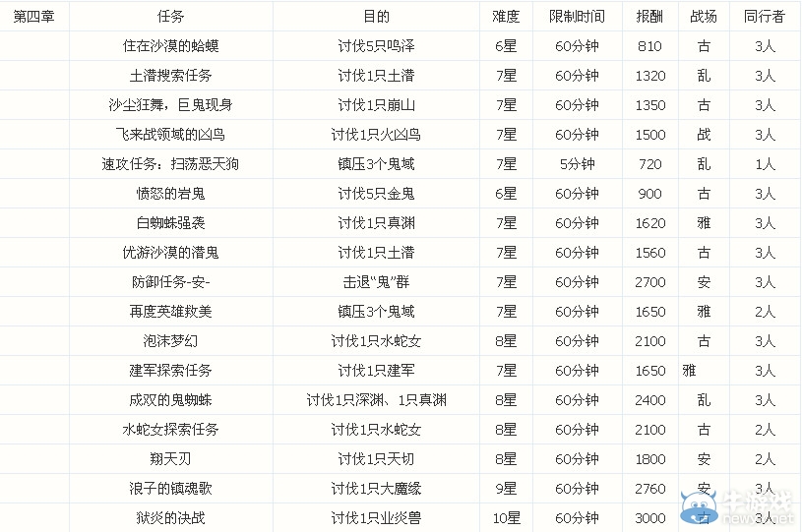The width and height of the screenshot is (802, 532).
Task: Select the task 优游沙漠的潜鬼
Action: (x=170, y=253)
